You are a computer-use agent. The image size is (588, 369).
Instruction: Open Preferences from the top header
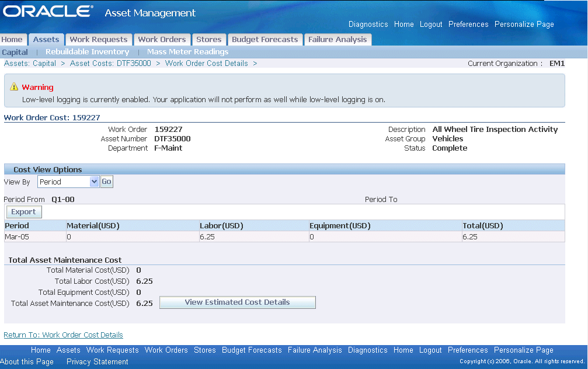coord(468,24)
